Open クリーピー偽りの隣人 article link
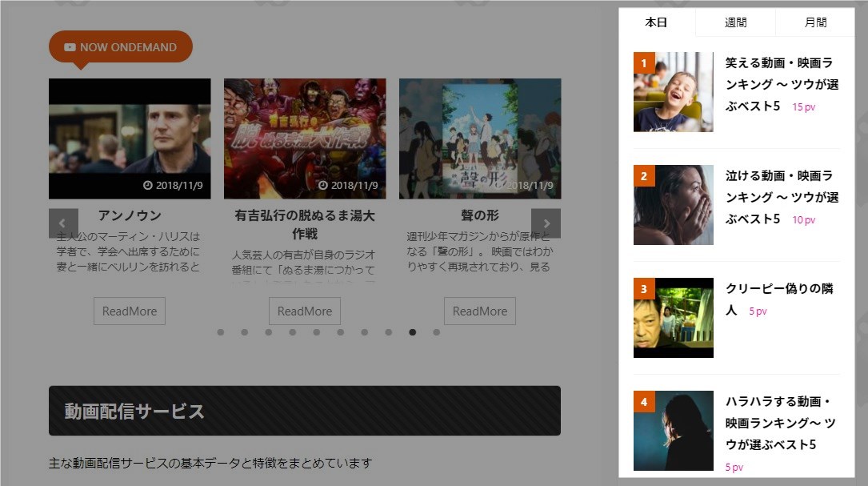This screenshot has width=868, height=486. pos(779,299)
